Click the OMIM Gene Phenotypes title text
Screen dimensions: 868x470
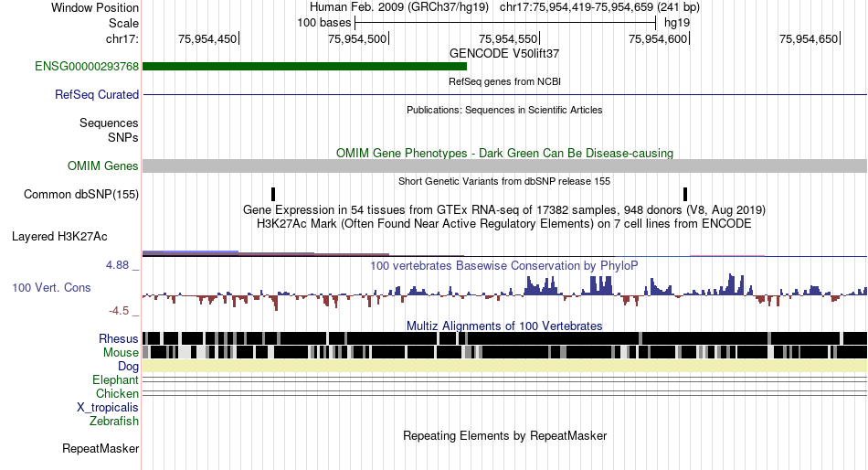pyautogui.click(x=504, y=154)
